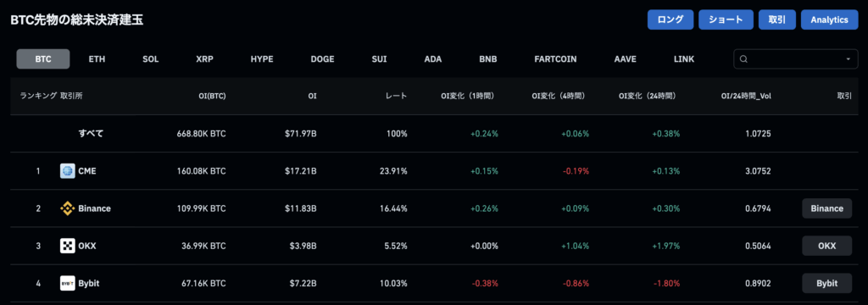
Task: Open the FARTCOIN tab
Action: pyautogui.click(x=555, y=58)
